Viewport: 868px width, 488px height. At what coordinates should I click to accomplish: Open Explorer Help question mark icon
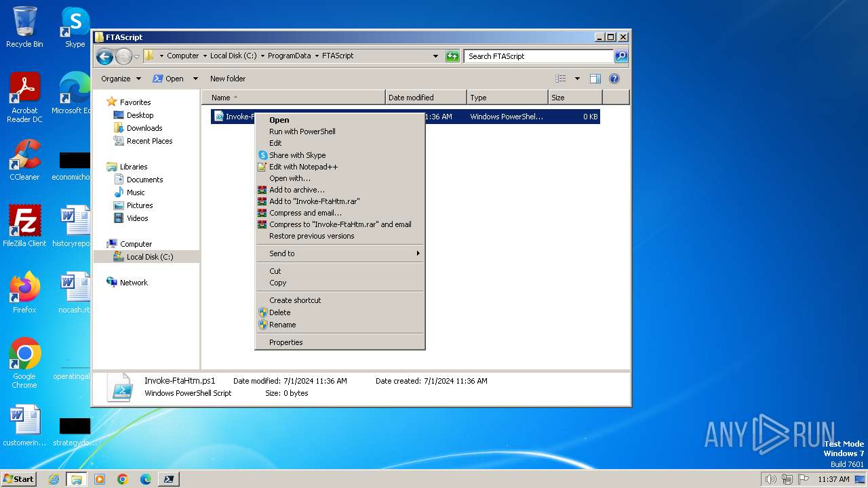point(614,79)
